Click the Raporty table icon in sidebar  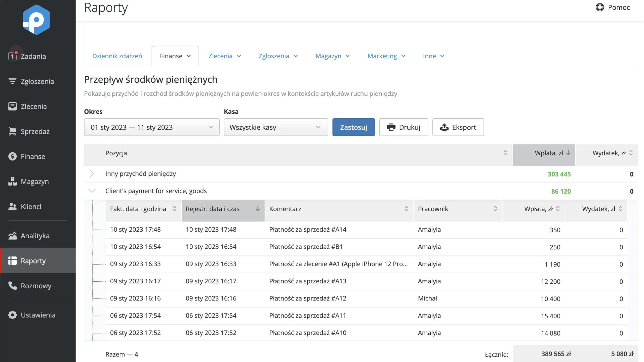pos(12,261)
